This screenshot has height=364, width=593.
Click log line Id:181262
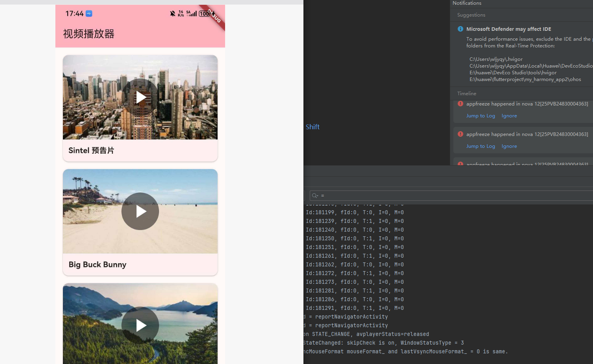click(355, 265)
